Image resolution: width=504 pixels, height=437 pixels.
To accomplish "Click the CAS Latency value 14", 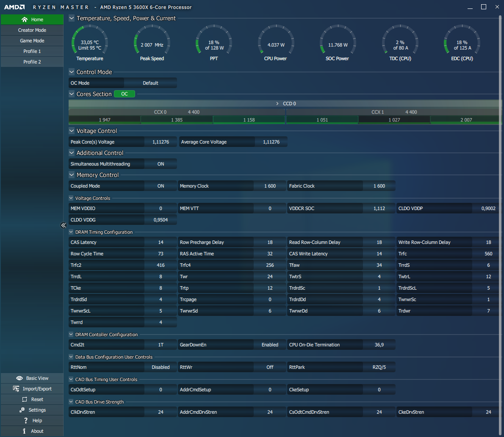I will pyautogui.click(x=161, y=242).
